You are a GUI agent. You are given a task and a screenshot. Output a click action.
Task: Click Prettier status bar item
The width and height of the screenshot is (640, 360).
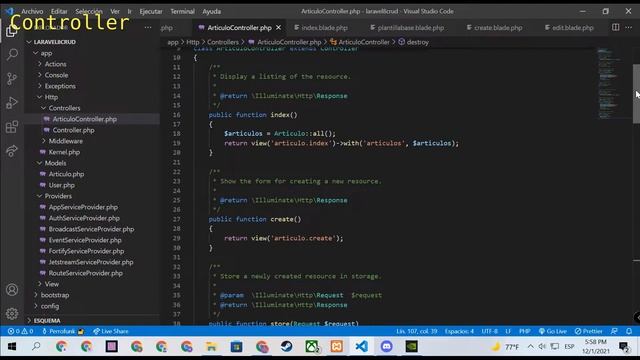click(x=588, y=331)
